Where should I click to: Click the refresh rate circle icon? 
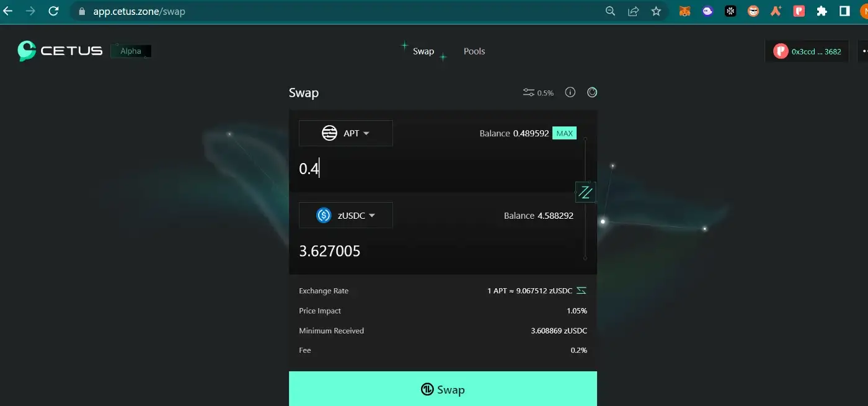click(592, 92)
